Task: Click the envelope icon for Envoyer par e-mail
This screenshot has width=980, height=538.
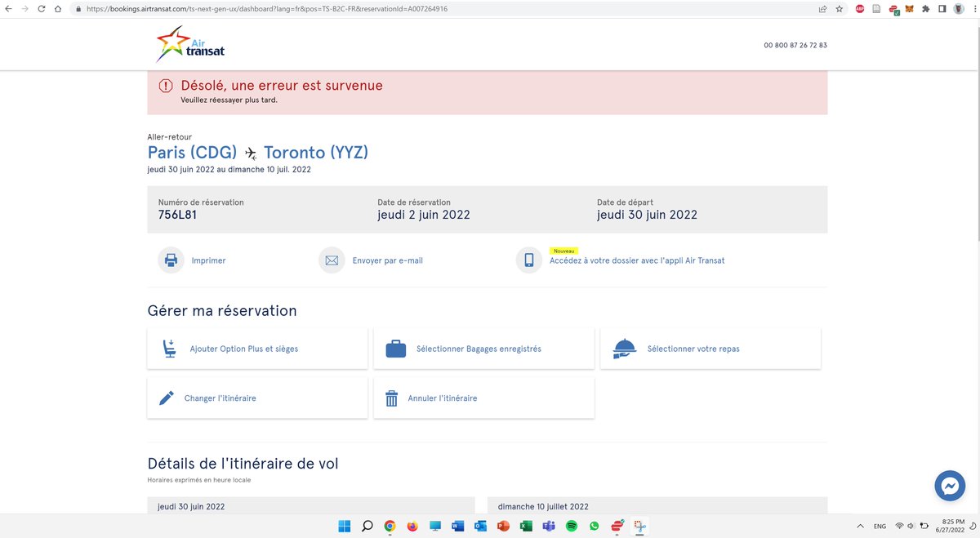Action: [x=332, y=260]
